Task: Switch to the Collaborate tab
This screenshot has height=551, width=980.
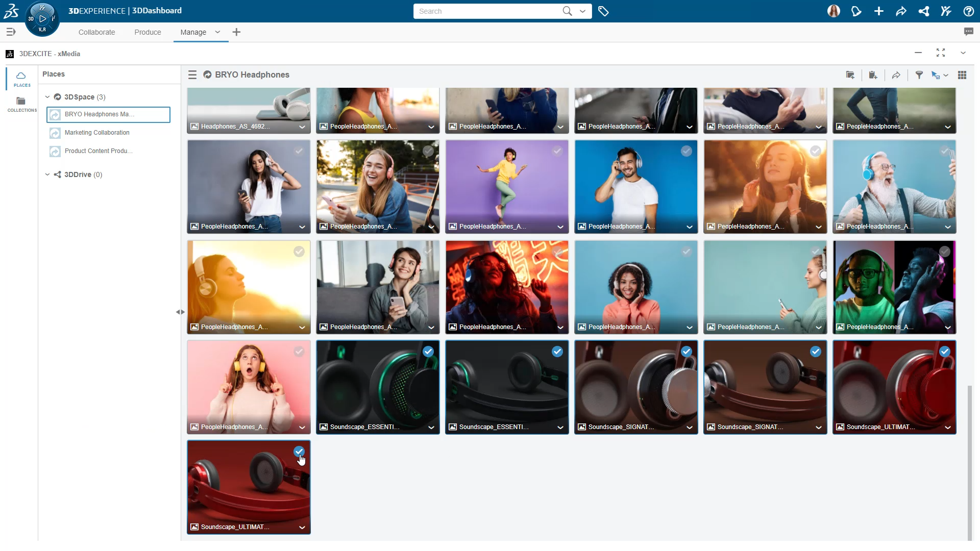Action: pos(96,32)
